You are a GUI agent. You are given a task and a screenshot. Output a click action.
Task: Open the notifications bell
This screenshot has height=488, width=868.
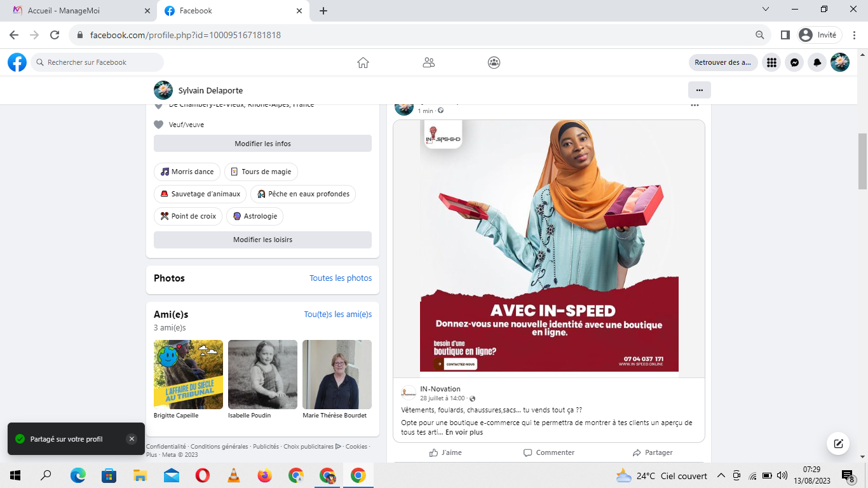tap(817, 62)
